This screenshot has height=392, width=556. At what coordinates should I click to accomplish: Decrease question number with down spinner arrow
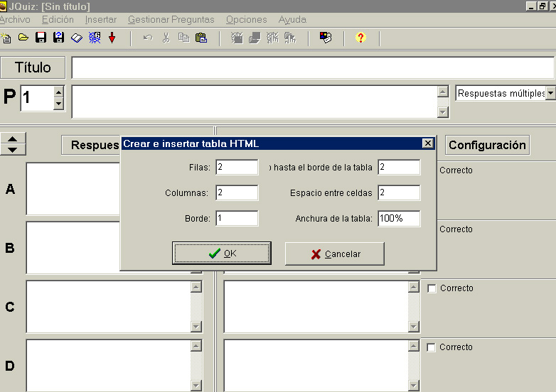click(x=58, y=104)
